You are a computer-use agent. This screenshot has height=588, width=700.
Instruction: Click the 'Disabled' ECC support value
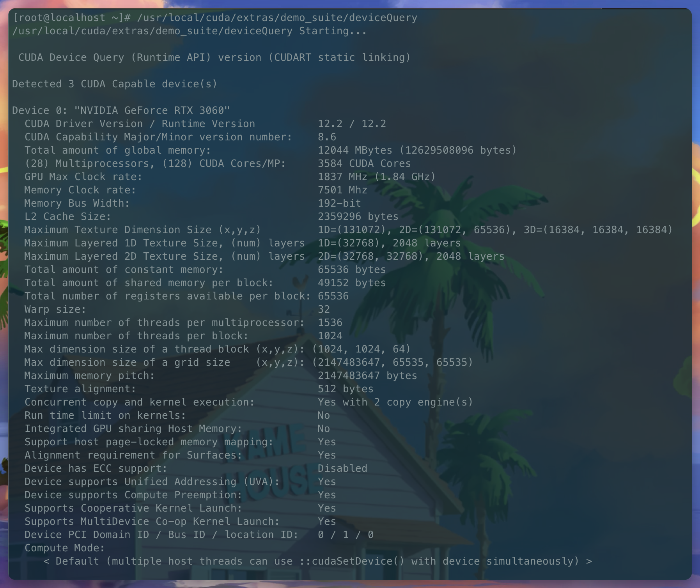pyautogui.click(x=342, y=469)
